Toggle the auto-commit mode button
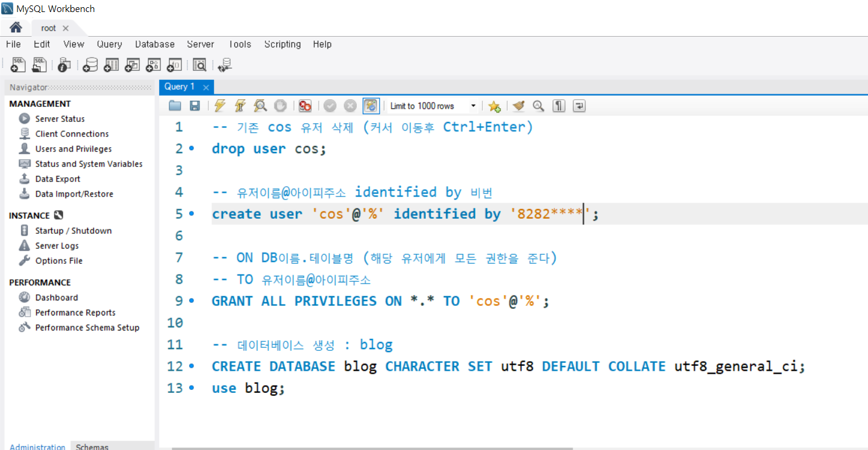 [371, 106]
